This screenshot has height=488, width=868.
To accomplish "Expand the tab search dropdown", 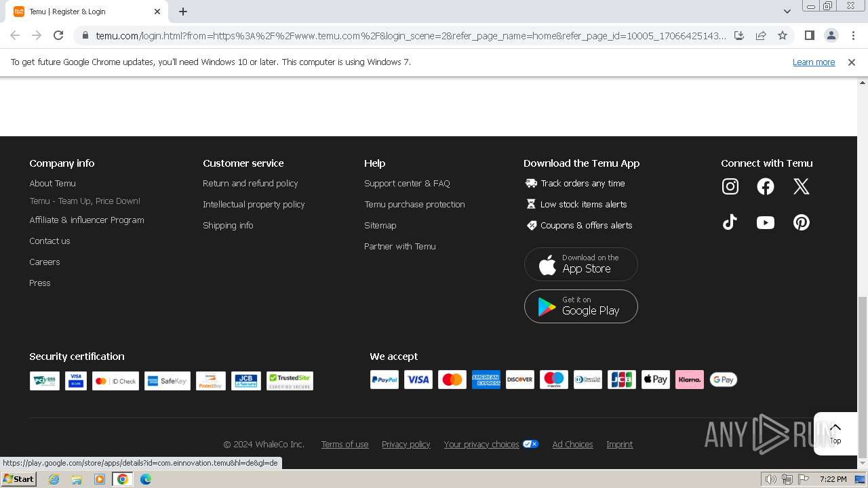I will tap(787, 12).
